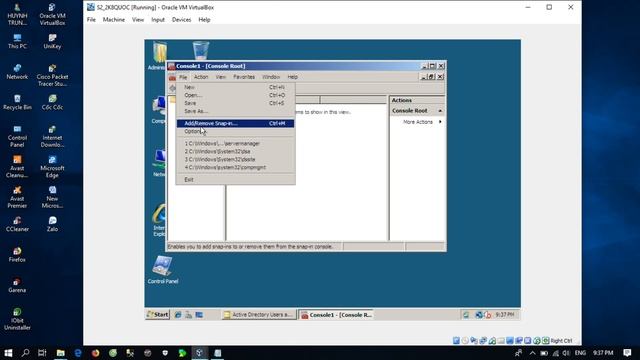Viewport: 640px width, 360px height.
Task: Open Windows search from the taskbar
Action: point(25,353)
